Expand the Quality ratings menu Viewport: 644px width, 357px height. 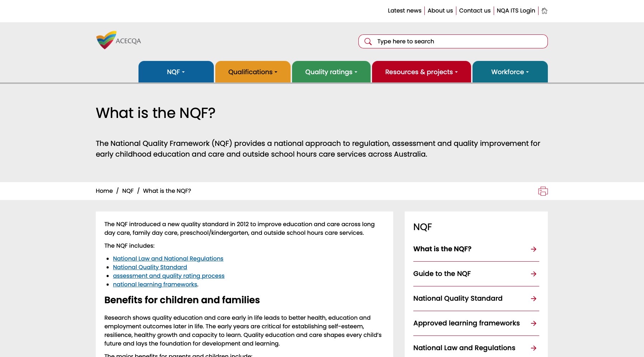pyautogui.click(x=331, y=72)
